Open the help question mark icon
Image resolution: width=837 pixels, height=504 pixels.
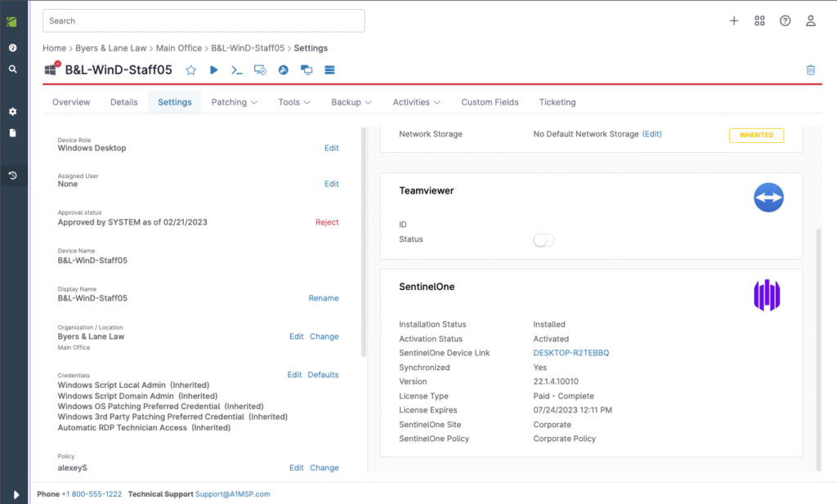click(x=786, y=20)
